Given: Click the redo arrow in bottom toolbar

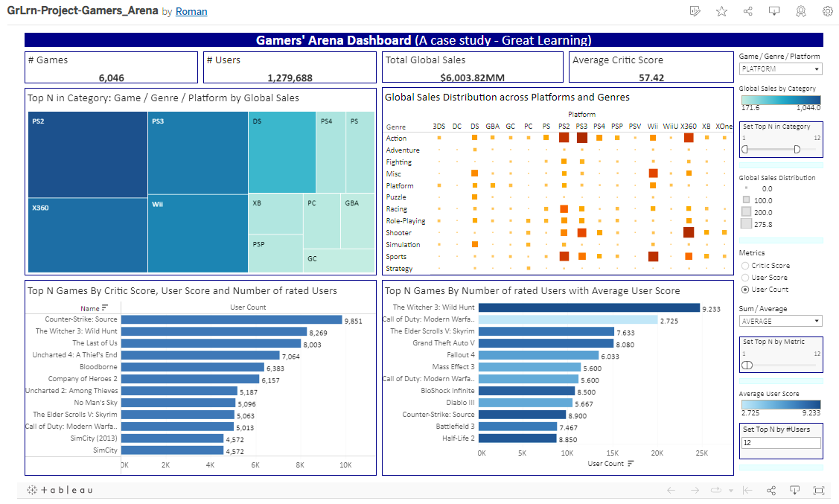Looking at the screenshot, I should [694, 490].
